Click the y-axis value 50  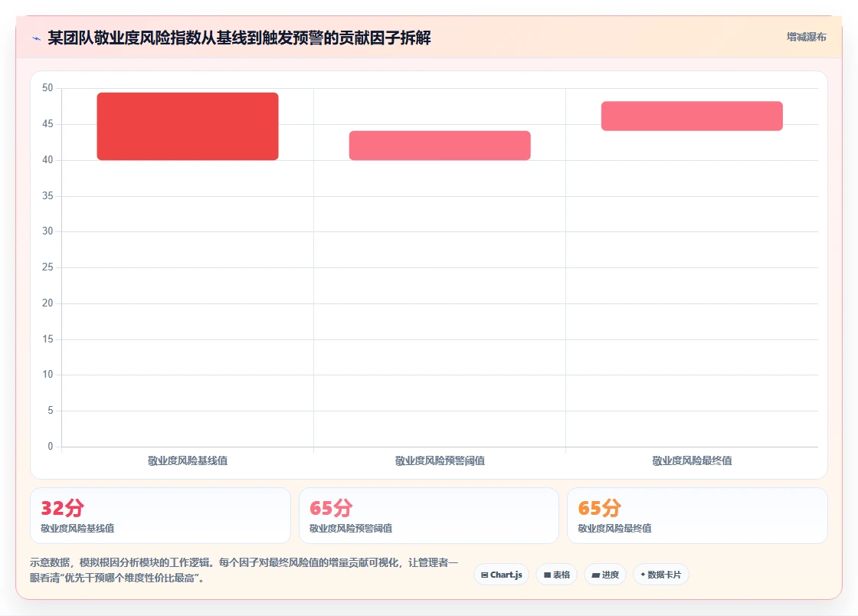pos(47,88)
